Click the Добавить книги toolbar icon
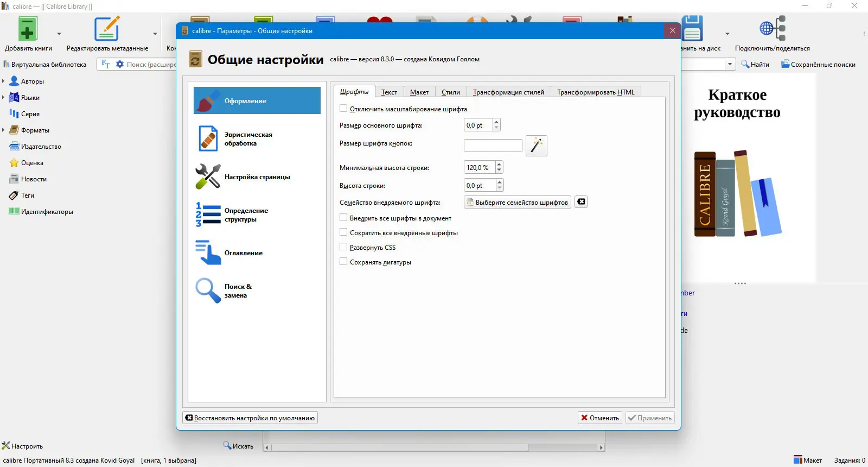 click(x=27, y=29)
